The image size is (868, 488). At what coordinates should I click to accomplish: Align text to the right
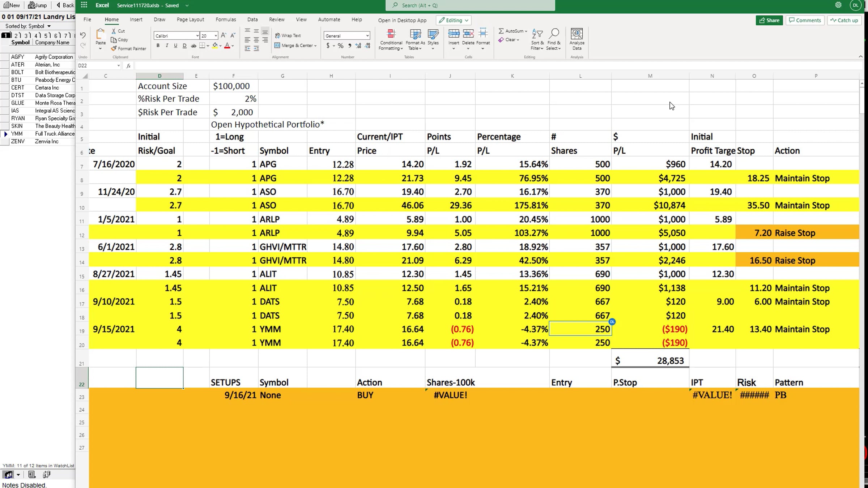(265, 40)
